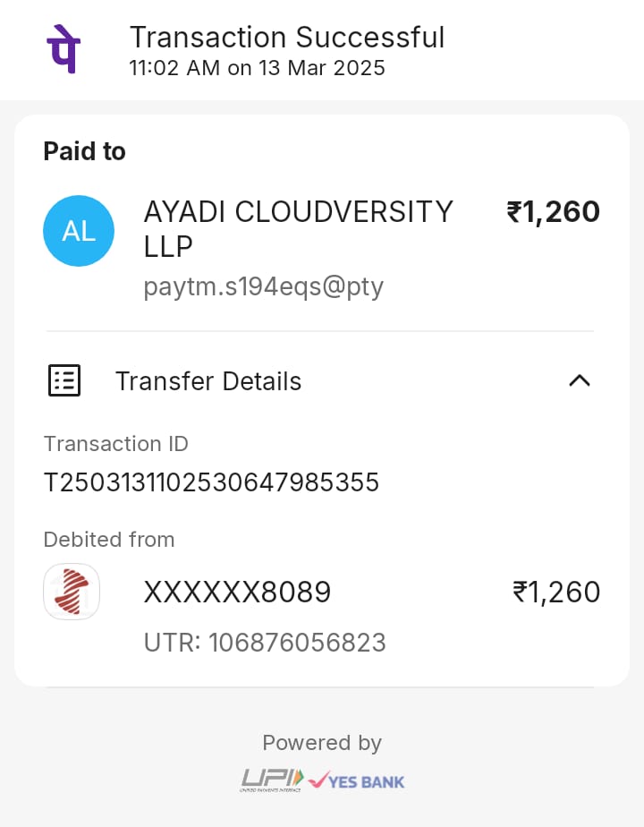Viewport: 644px width, 827px height.
Task: Click the bold ₹1,260 paid amount
Action: 553,212
